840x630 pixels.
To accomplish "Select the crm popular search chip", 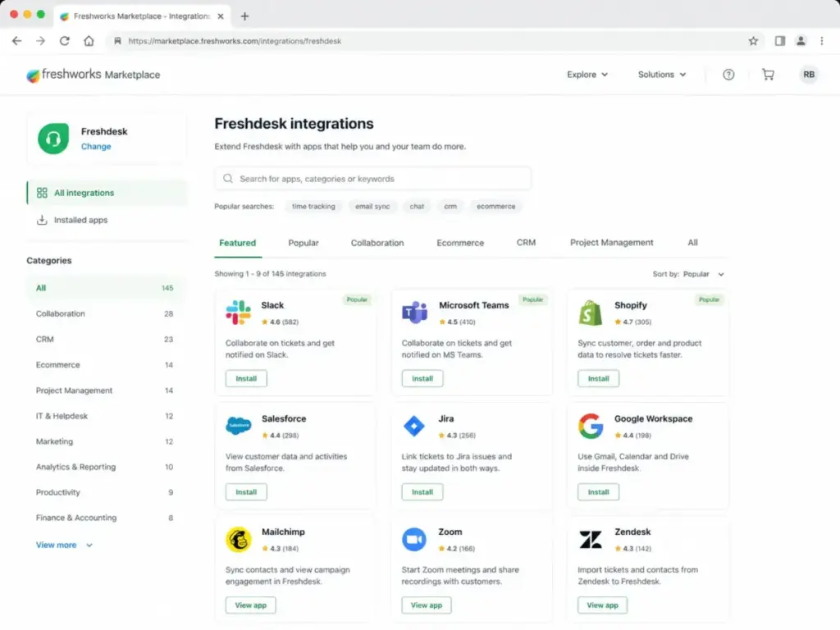I will tap(450, 206).
